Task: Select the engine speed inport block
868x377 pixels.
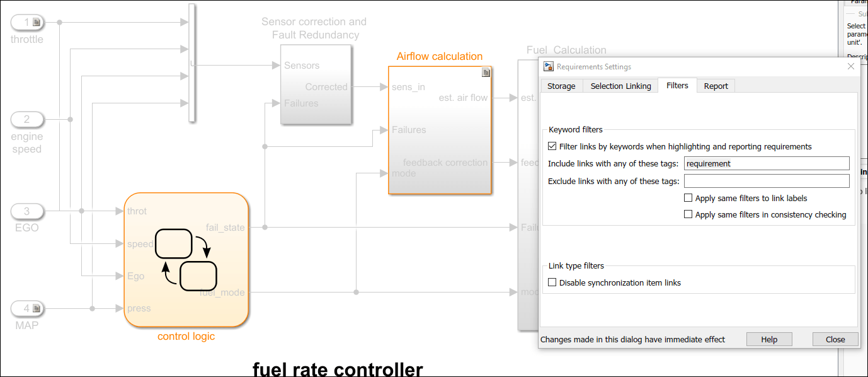Action: coord(27,119)
